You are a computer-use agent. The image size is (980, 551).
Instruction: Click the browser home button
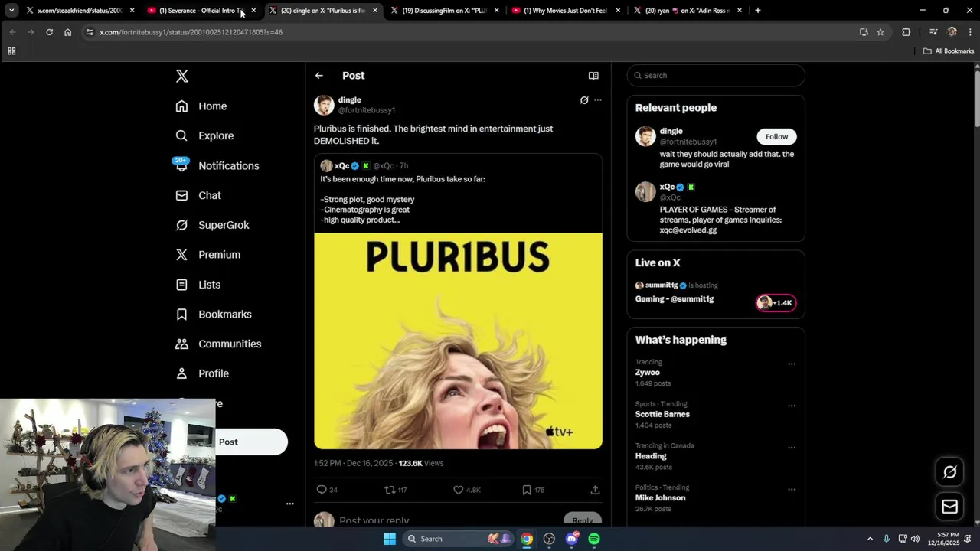pyautogui.click(x=68, y=32)
